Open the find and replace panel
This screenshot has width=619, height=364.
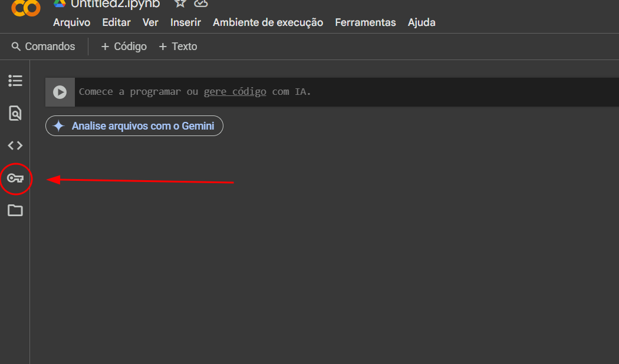[15, 113]
